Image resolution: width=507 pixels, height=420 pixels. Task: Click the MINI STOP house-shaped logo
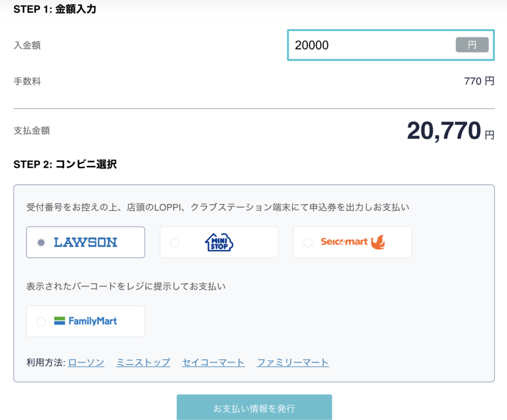coord(218,242)
